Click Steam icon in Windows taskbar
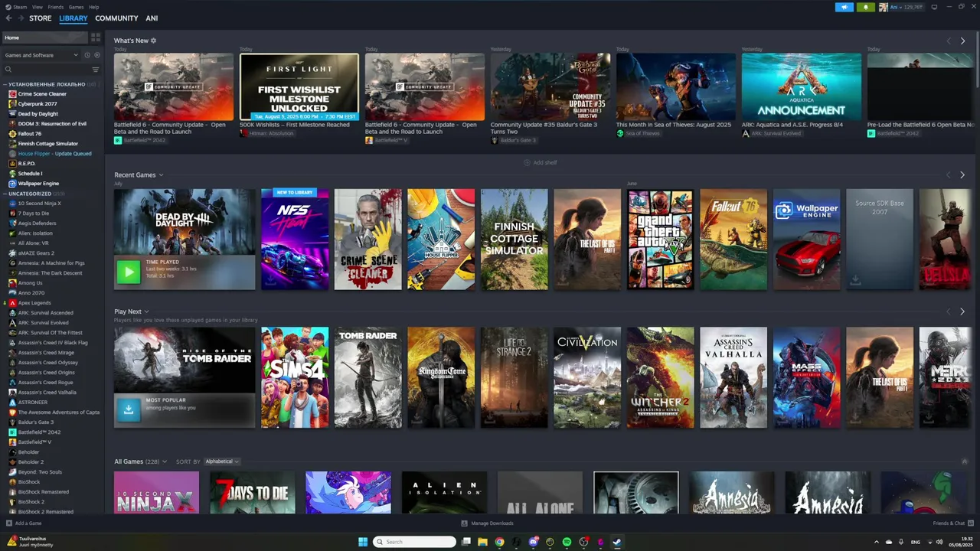980x551 pixels. [617, 542]
